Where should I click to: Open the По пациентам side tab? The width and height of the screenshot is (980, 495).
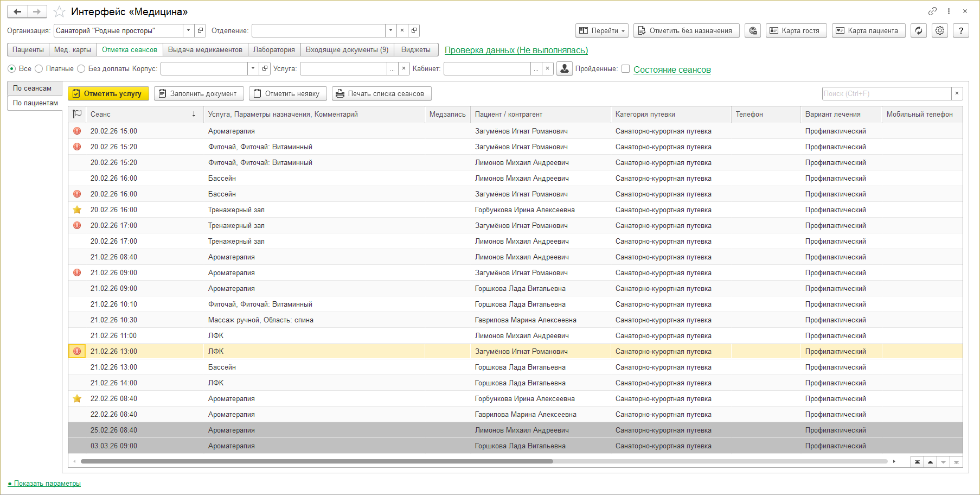35,103
